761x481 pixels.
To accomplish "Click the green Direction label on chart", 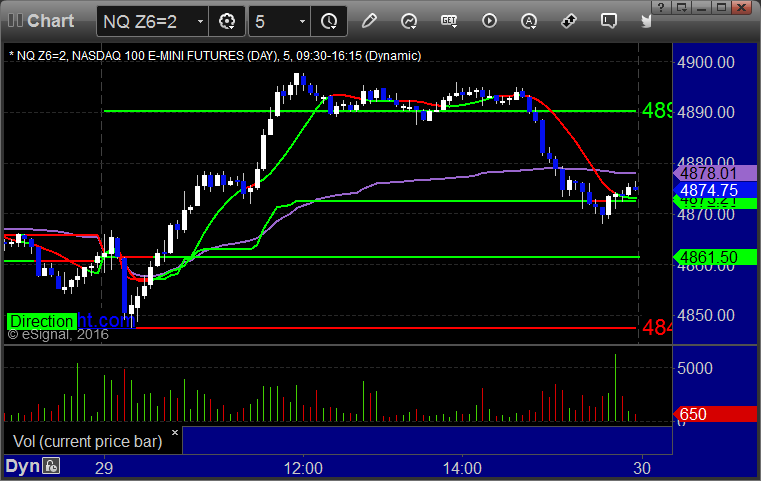I will click(x=41, y=321).
